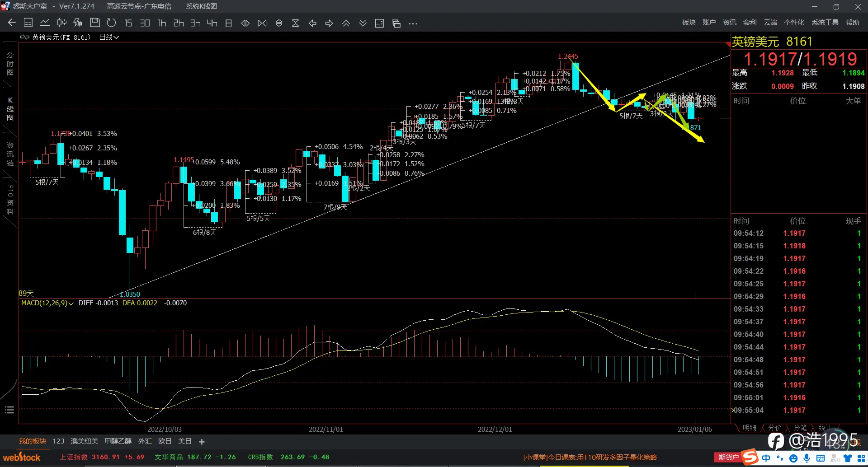Click the link icon beside 英镑美元
The width and height of the screenshot is (868, 467).
tap(24, 37)
